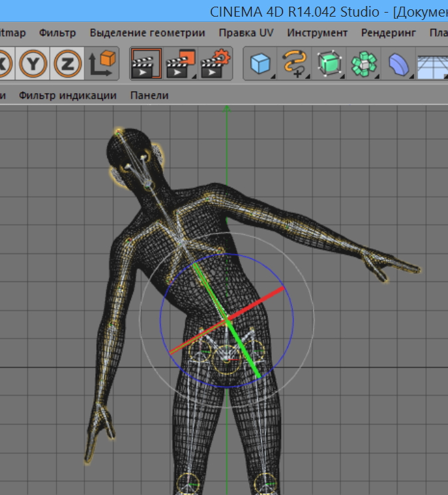Select the spline pen tool icon
Screen dimensions: 448x495
pos(294,64)
